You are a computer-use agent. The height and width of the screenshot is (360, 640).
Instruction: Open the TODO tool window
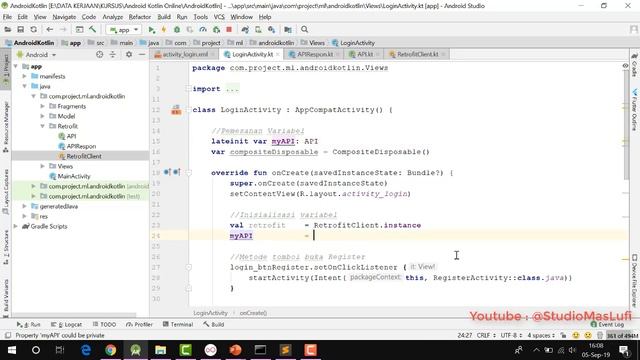tap(104, 324)
